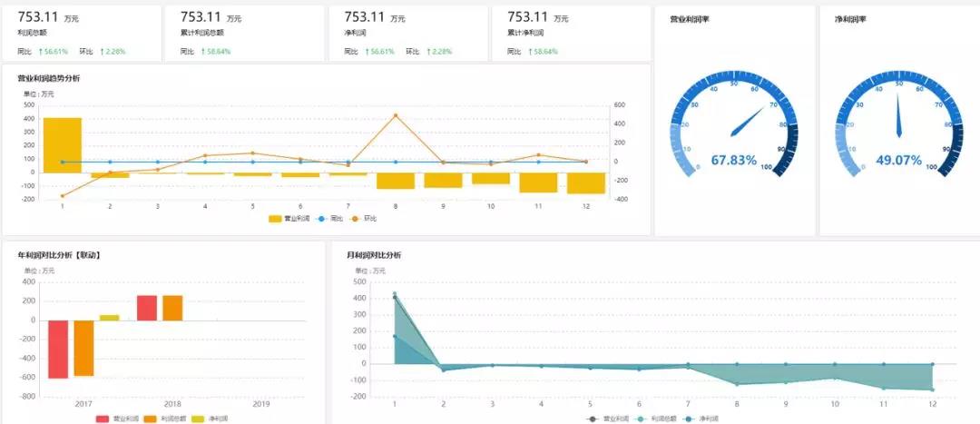This screenshot has width=980, height=424.
Task: Click the green up arrow beside 56.61% in 利润总额 card
Action: (41, 52)
